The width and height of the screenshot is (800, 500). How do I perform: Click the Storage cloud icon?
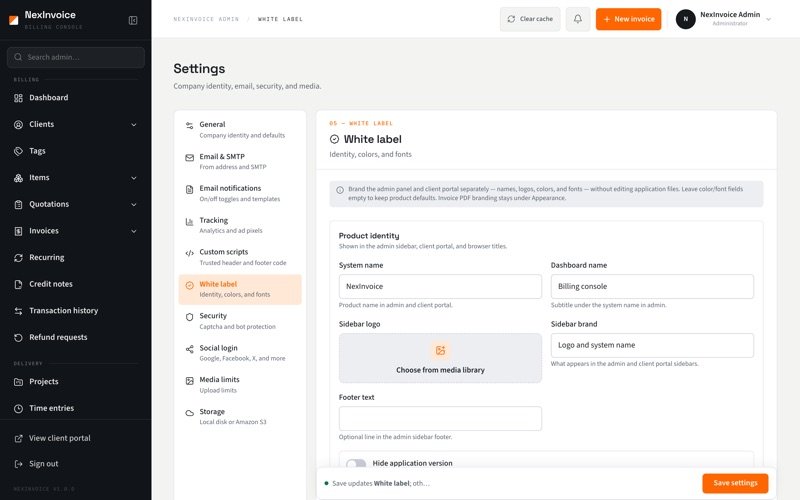click(189, 413)
